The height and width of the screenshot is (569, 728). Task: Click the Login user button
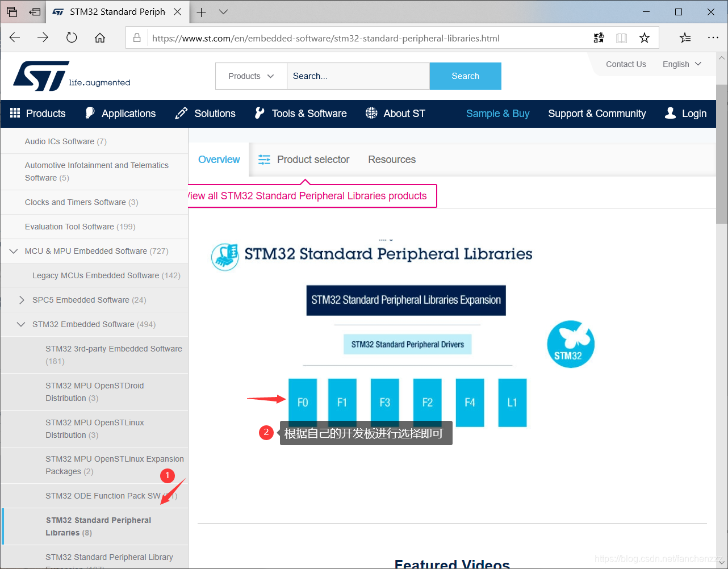coord(686,114)
